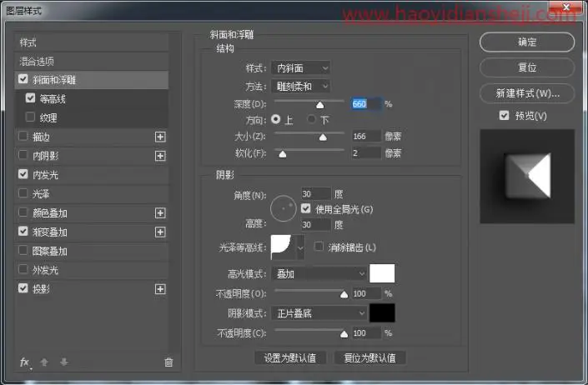Image resolution: width=588 pixels, height=385 pixels.
Task: Uncheck the 斜面和浮雕 effect checkbox
Action: (23, 79)
